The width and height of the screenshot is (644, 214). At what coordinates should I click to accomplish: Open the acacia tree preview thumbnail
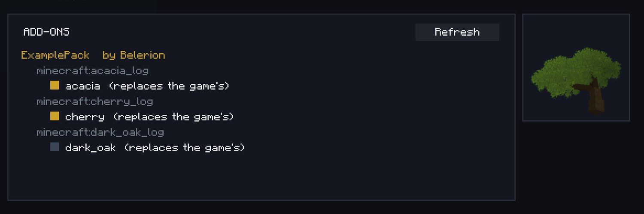(x=576, y=67)
